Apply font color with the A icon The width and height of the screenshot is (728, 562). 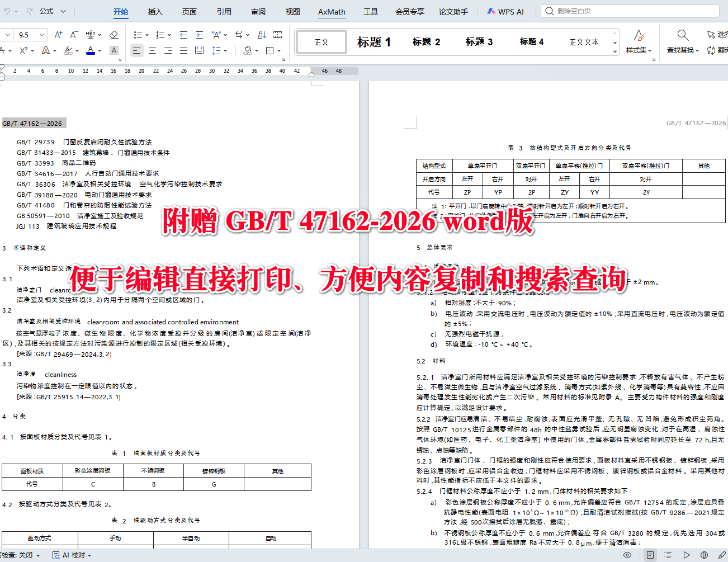(x=91, y=50)
